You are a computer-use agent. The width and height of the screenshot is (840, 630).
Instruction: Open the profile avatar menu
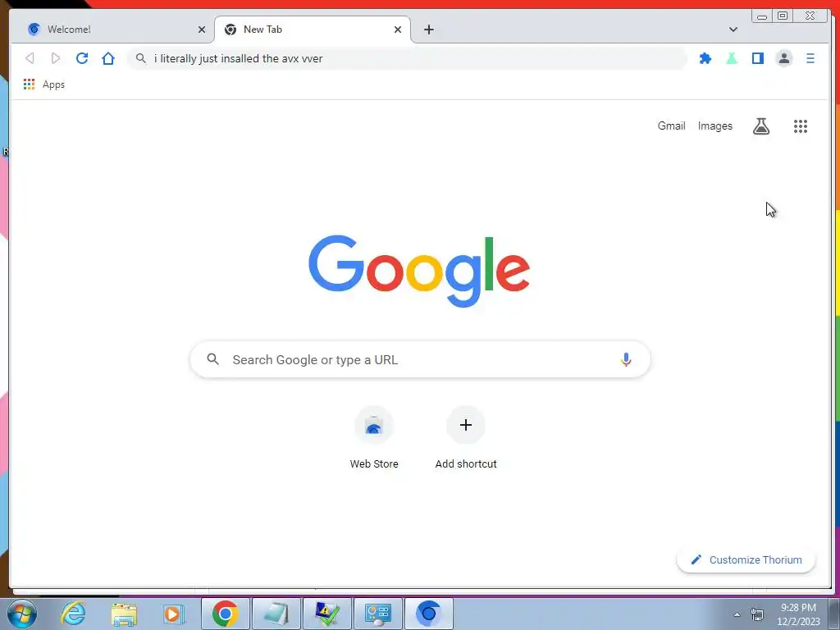(784, 58)
